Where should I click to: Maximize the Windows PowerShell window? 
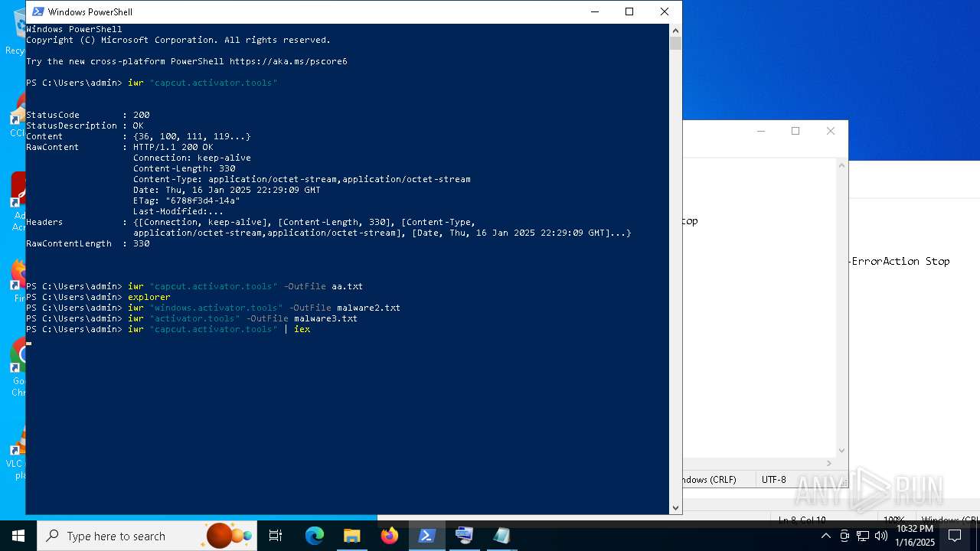click(629, 11)
